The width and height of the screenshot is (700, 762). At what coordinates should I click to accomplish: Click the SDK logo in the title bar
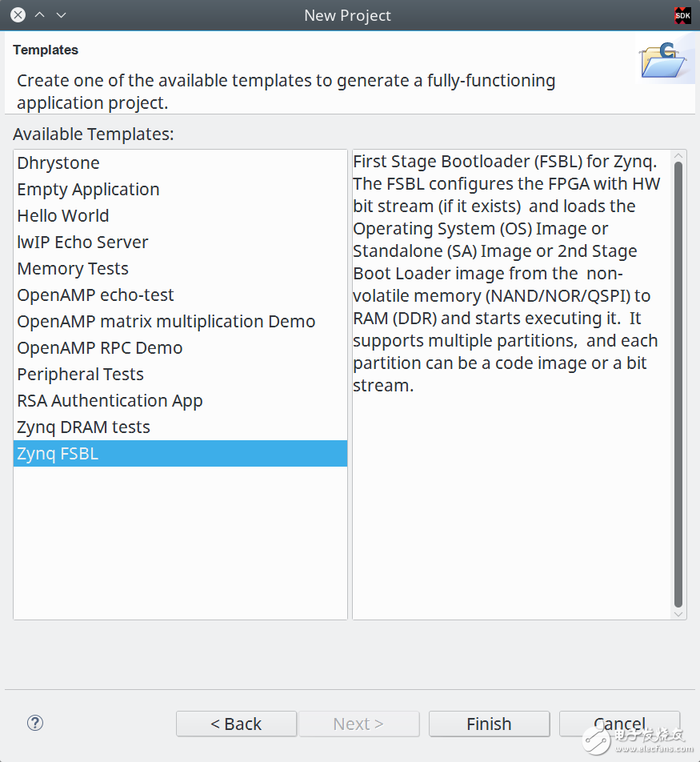pyautogui.click(x=681, y=14)
